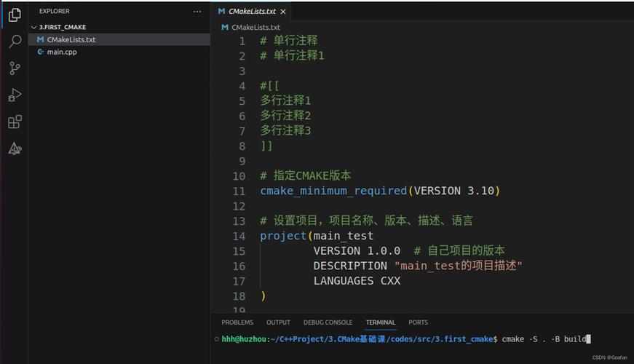Open the CMake Tools sidebar icon
634x364 pixels.
[x=15, y=149]
